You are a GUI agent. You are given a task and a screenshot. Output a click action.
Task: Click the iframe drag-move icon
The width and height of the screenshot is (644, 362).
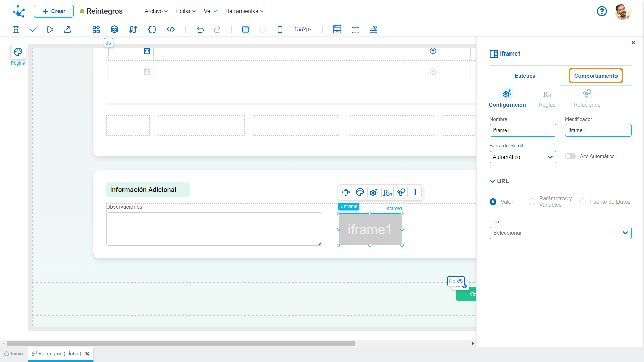[346, 192]
